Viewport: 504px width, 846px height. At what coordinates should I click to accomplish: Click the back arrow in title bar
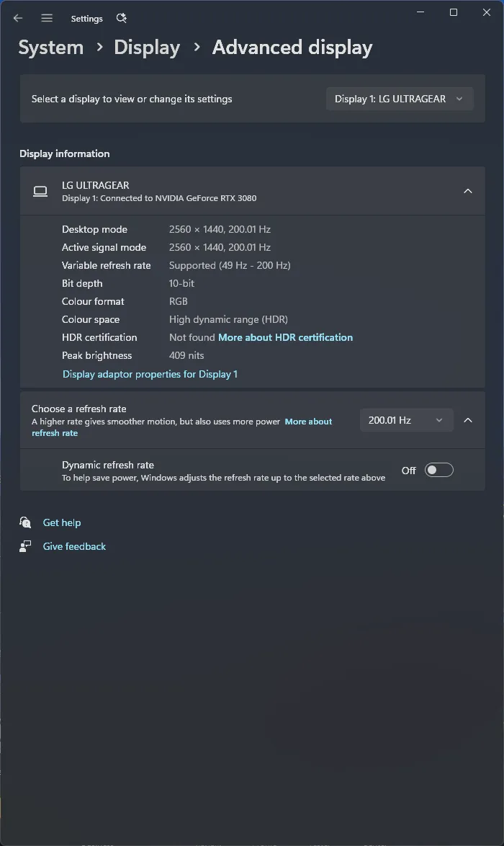click(18, 18)
